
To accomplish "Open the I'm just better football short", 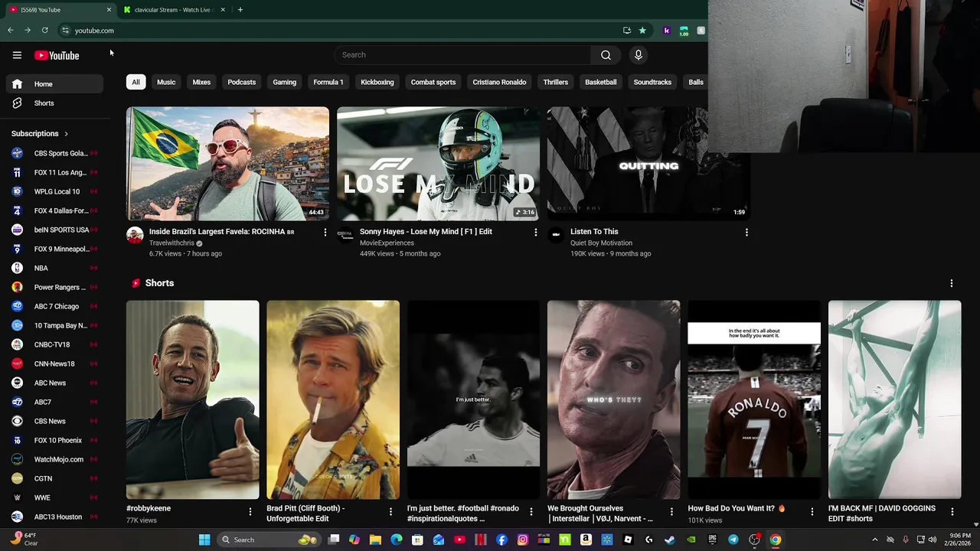I will 473,399.
